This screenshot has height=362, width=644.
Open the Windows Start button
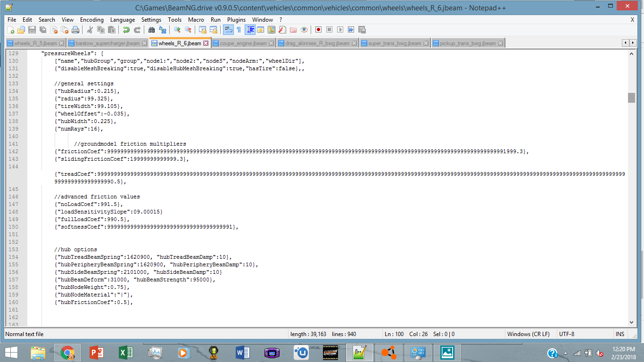[x=11, y=353]
